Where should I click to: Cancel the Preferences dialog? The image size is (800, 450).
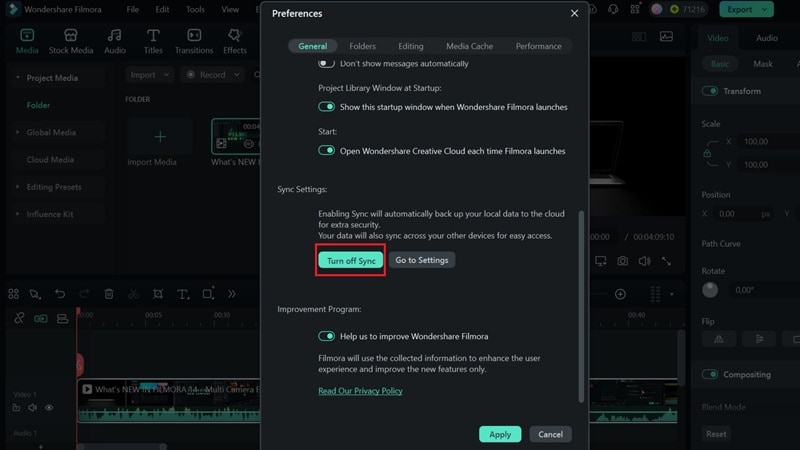550,434
